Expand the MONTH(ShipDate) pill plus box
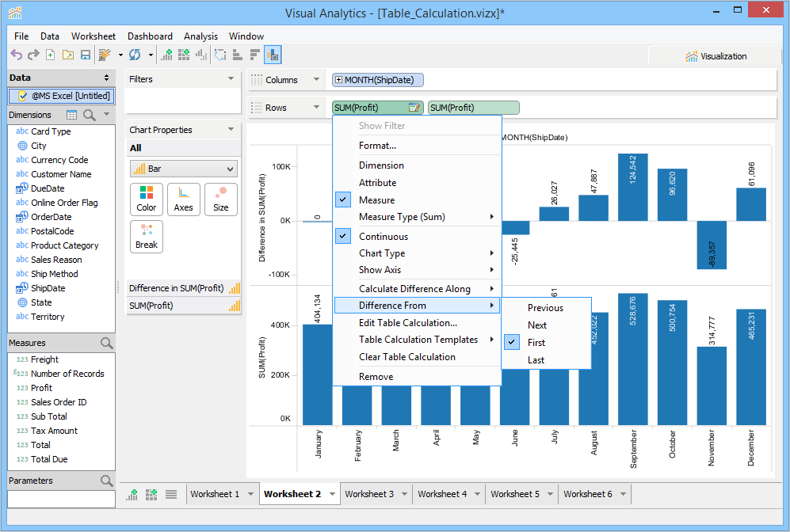Image resolution: width=790 pixels, height=532 pixels. click(338, 80)
